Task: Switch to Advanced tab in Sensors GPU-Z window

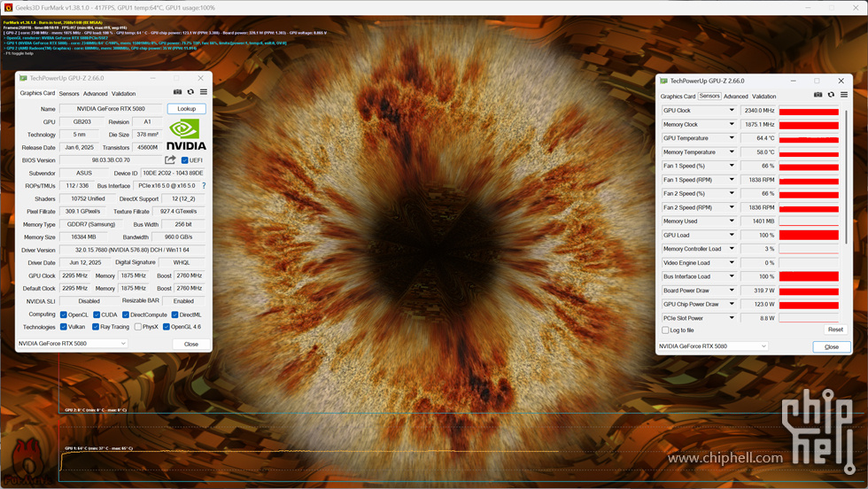Action: 736,97
